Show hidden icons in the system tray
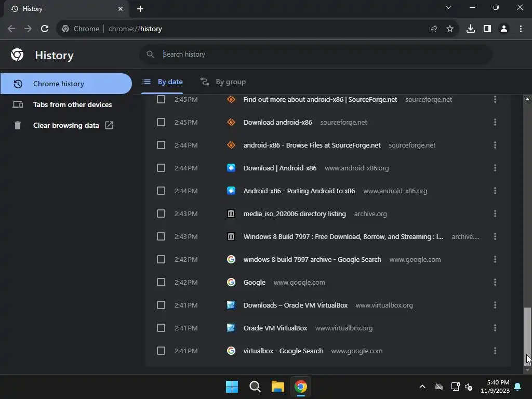This screenshot has width=532, height=399. pos(422,387)
